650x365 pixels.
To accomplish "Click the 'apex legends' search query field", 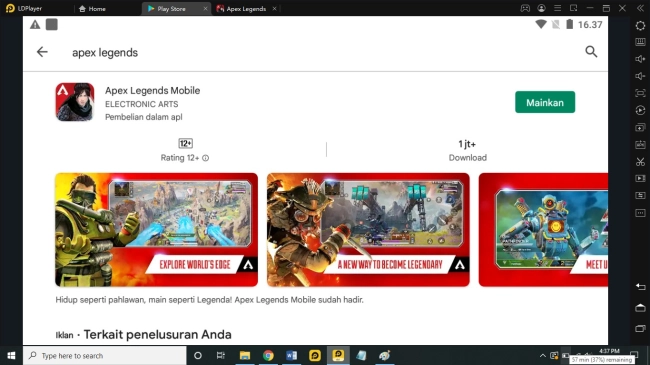I will [x=105, y=53].
